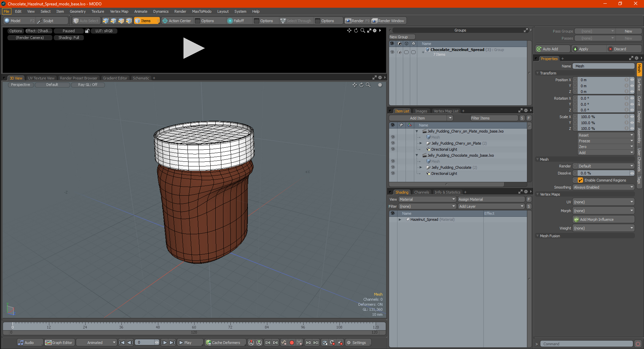Image resolution: width=644 pixels, height=349 pixels.
Task: Select Materials selection mode icon
Action: [x=129, y=21]
